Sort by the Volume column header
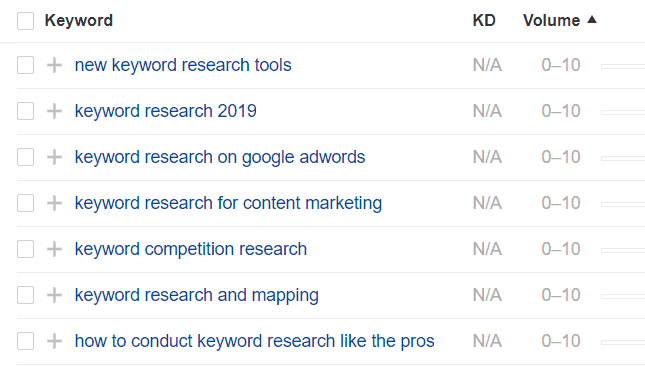Viewport: 645px width, 366px height. point(551,20)
